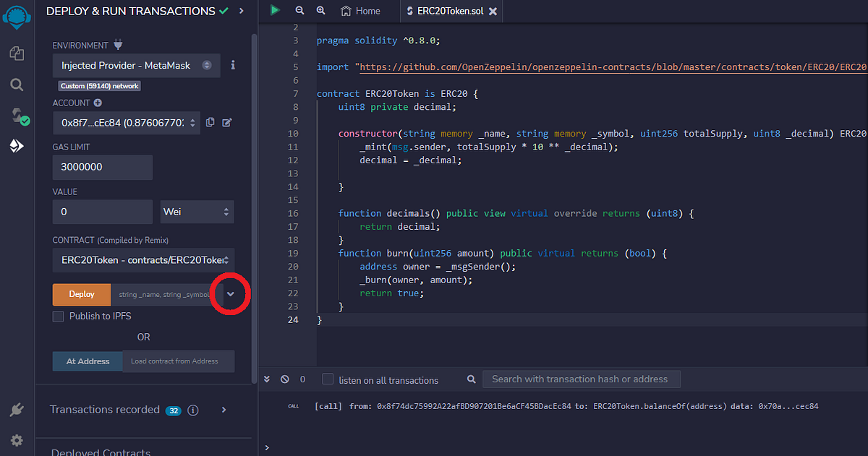Image resolution: width=868 pixels, height=456 pixels.
Task: Open the Wei unit dropdown
Action: point(197,212)
